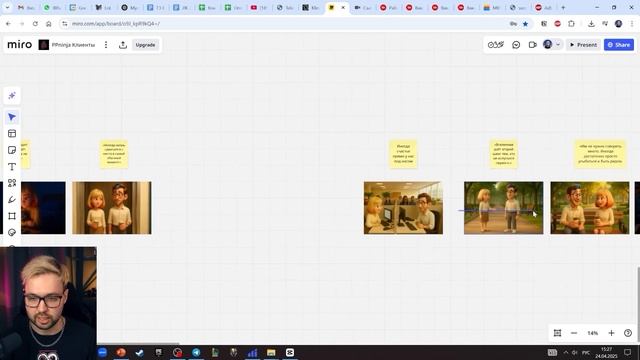This screenshot has height=360, width=640.
Task: Select the Frame tool
Action: (12, 216)
